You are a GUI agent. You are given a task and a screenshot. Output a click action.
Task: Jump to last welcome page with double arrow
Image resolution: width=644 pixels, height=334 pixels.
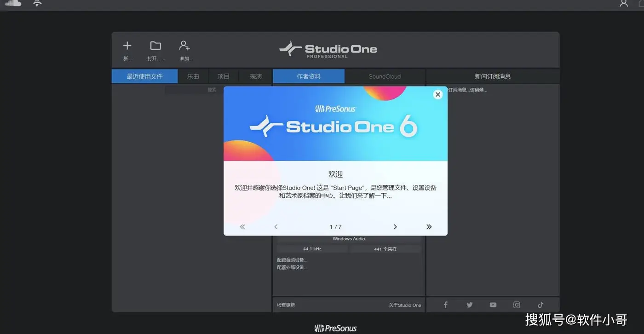(429, 227)
